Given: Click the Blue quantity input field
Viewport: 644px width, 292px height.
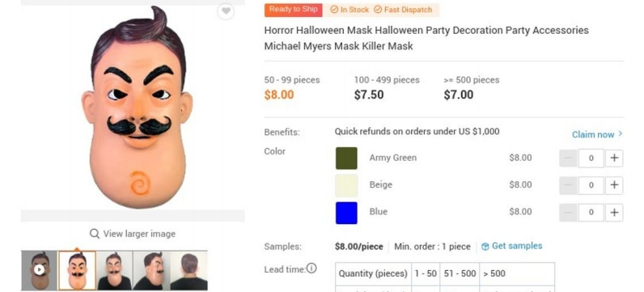Looking at the screenshot, I should (x=591, y=212).
